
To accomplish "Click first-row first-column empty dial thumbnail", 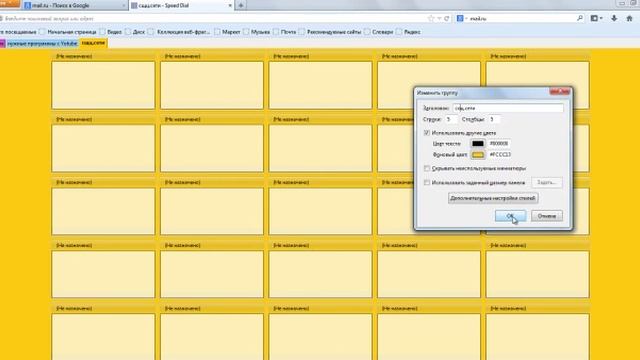I will pyautogui.click(x=103, y=85).
